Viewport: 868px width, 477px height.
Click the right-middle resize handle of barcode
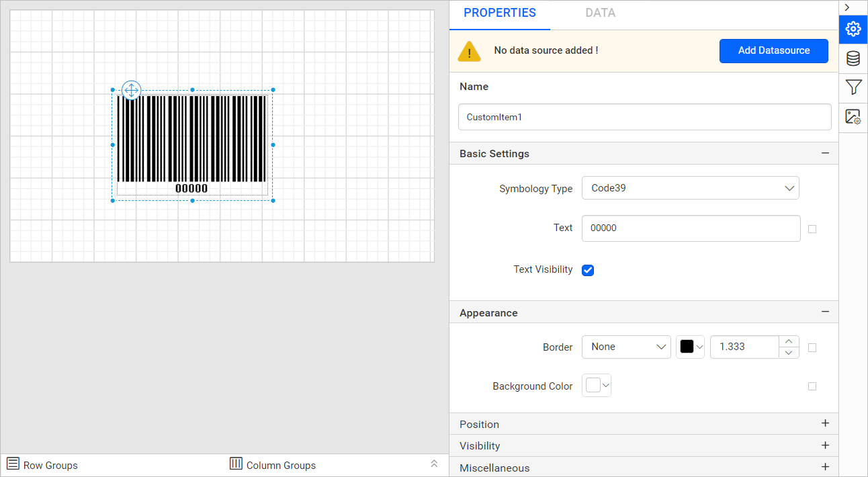coord(273,144)
